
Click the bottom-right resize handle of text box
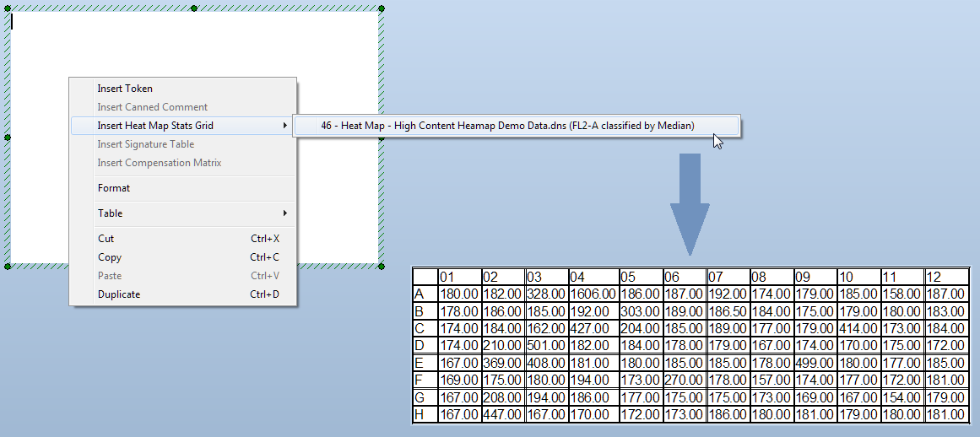coord(382,267)
